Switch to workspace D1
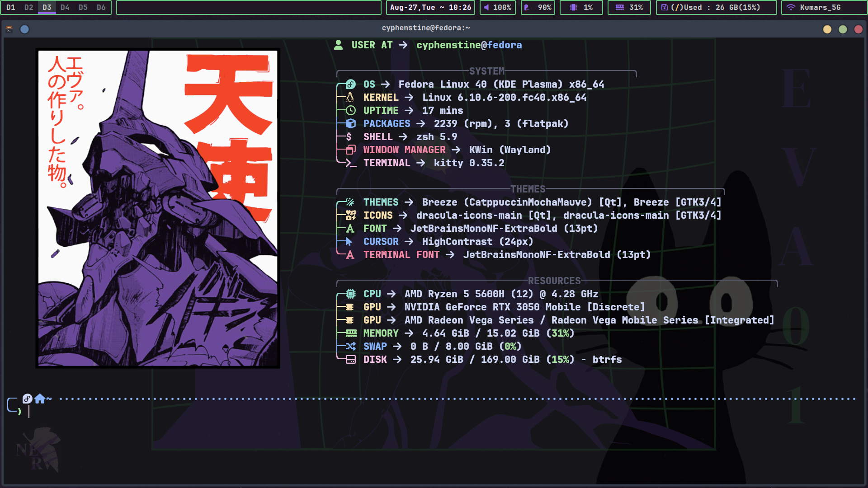 click(x=10, y=7)
